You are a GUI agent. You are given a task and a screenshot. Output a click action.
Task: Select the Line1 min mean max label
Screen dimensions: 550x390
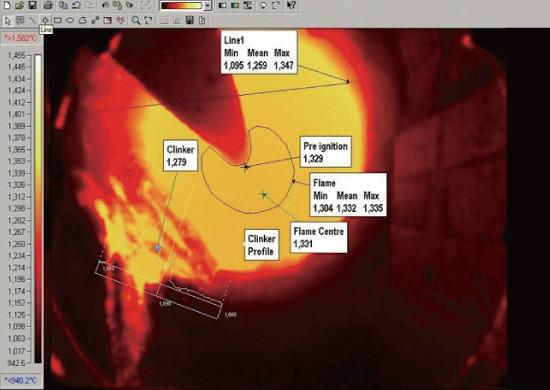click(x=259, y=52)
